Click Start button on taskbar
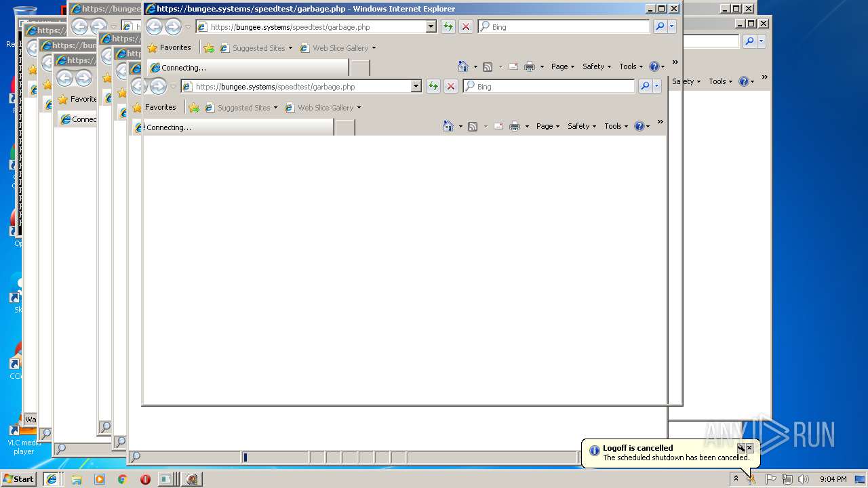868x488 pixels. click(18, 479)
